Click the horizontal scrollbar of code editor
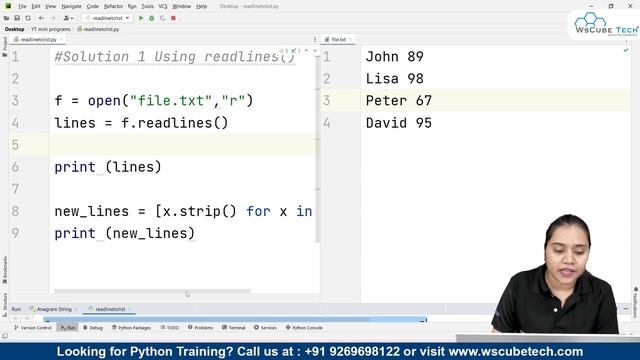640x360 pixels. click(x=152, y=291)
